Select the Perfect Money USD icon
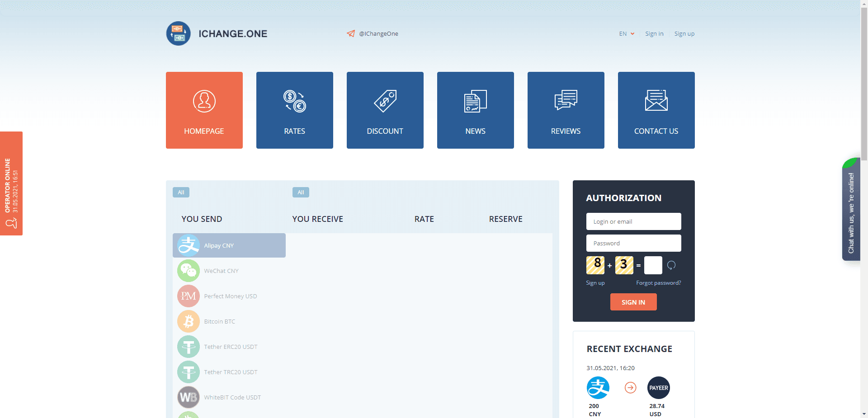Viewport: 868px width, 418px height. coord(189,296)
